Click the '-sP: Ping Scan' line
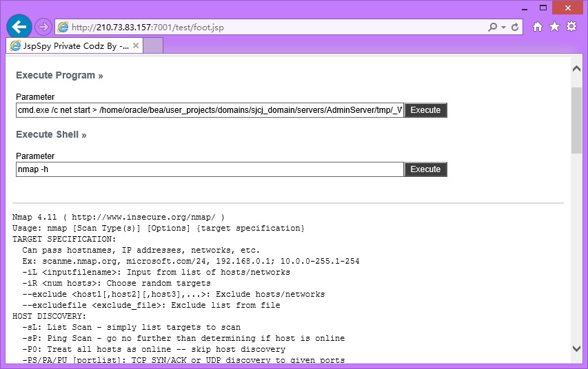Image resolution: width=588 pixels, height=369 pixels. pos(183,338)
